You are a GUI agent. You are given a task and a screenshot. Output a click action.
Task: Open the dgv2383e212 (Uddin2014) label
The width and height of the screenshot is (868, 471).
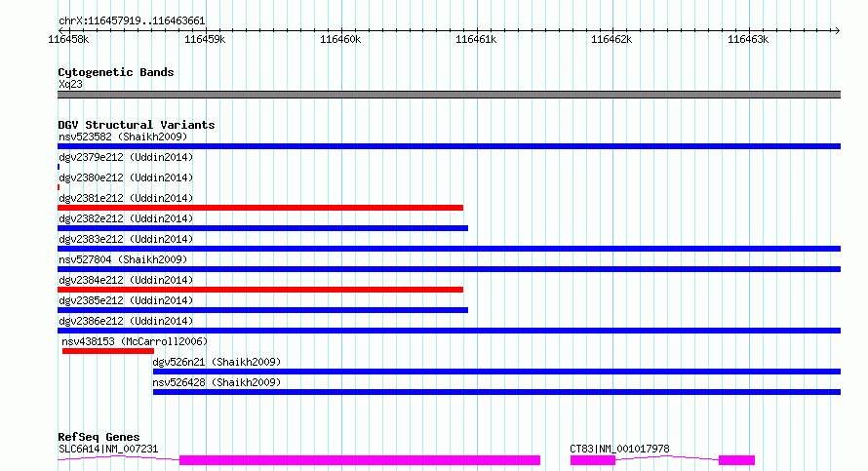126,239
